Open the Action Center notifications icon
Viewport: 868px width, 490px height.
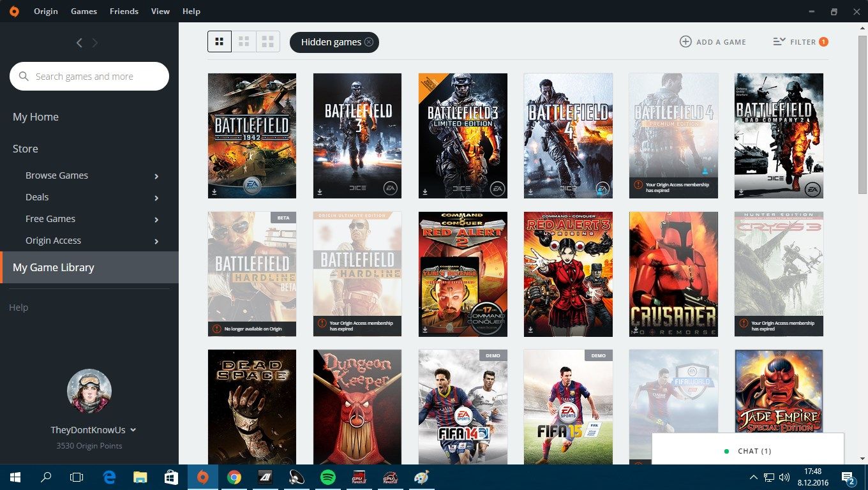(849, 477)
